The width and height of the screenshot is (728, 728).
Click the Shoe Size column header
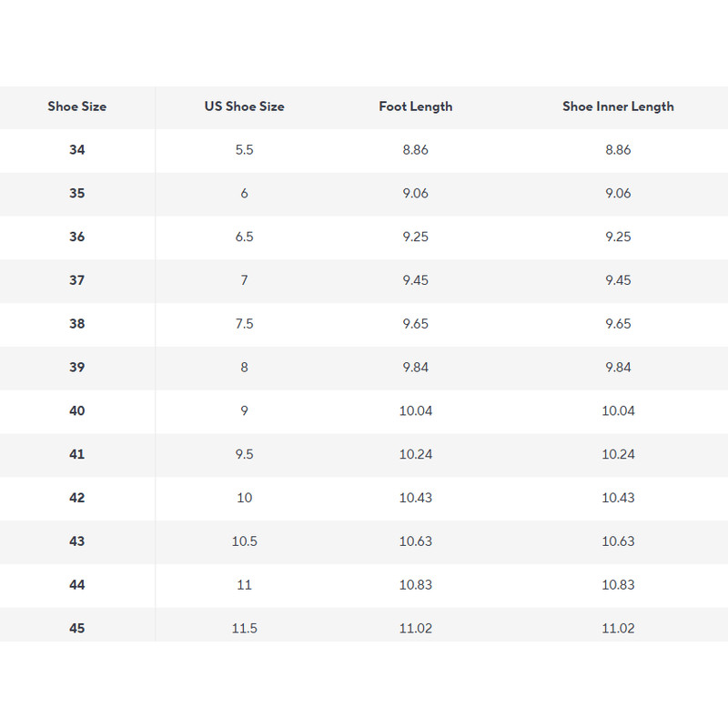[x=77, y=106]
